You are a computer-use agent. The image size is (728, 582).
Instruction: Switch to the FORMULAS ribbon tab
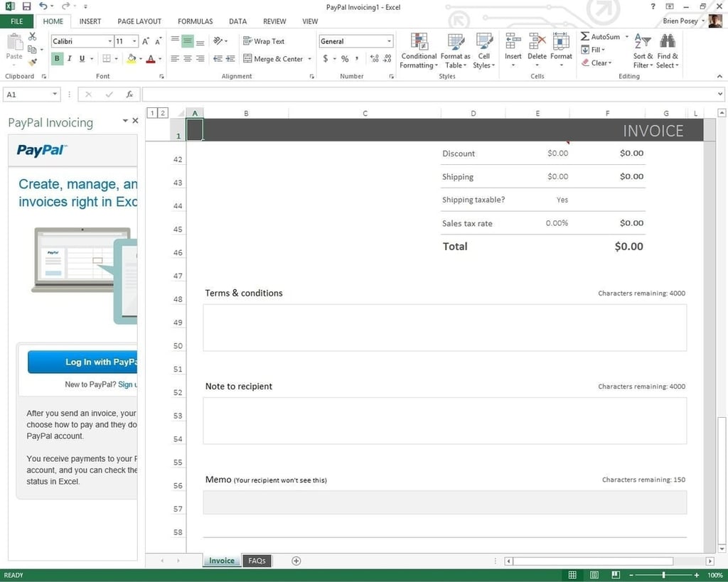[195, 21]
